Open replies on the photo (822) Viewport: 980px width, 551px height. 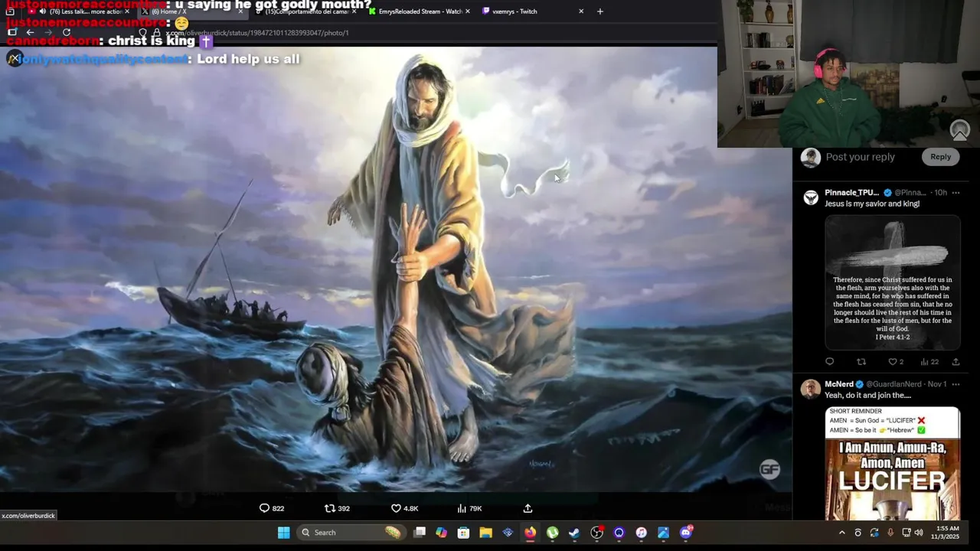(272, 508)
